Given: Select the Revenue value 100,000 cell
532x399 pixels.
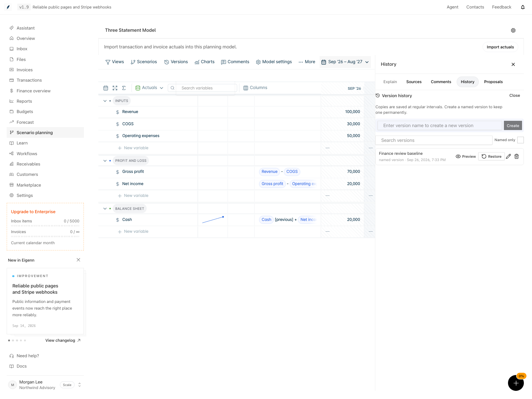Looking at the screenshot, I should click(342, 112).
